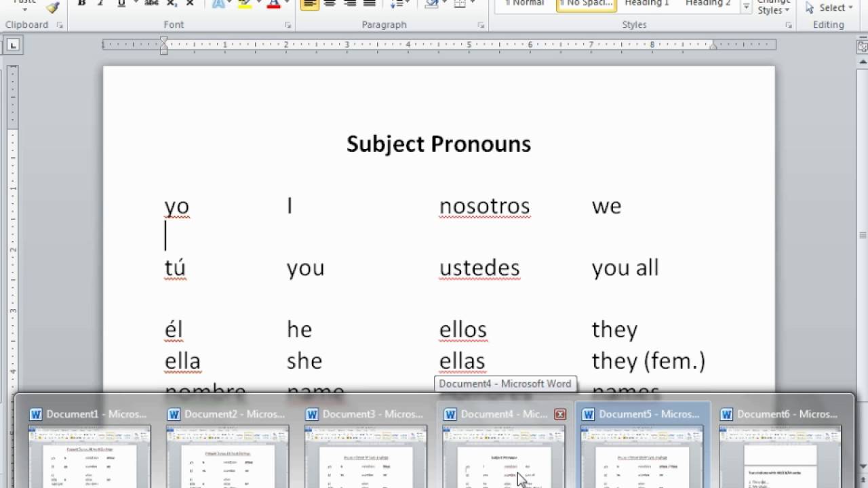The image size is (868, 488).
Task: Center the paragraph text
Action: coord(330,3)
